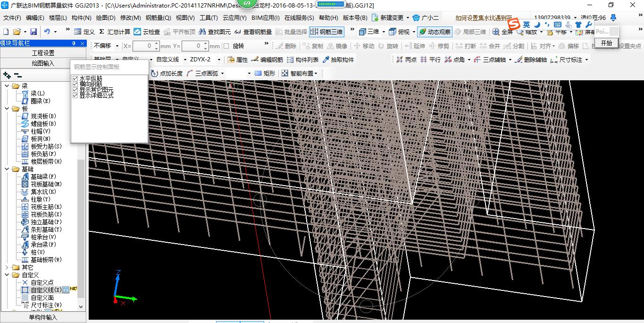The width and height of the screenshot is (644, 323).
Task: Click 绘图输入 navigation button
Action: (x=43, y=63)
